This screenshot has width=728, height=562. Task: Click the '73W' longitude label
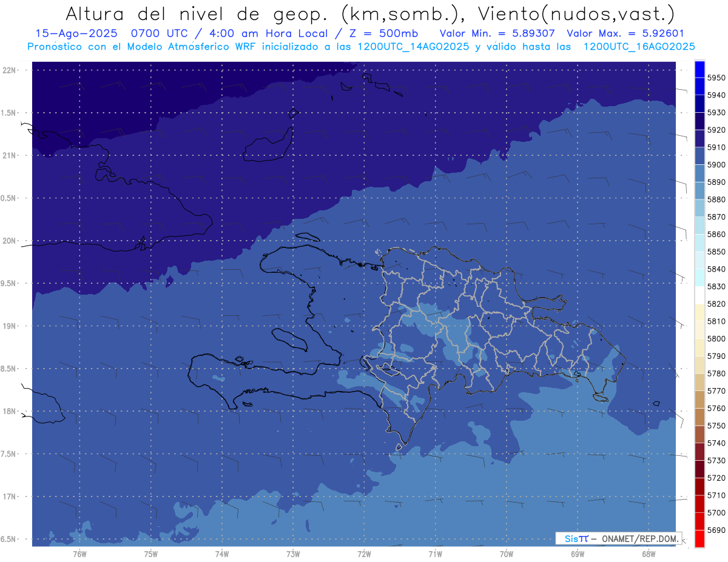point(293,554)
